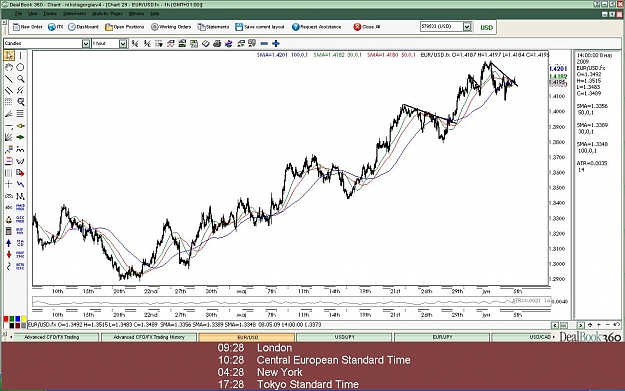The height and width of the screenshot is (391, 625).
Task: Select the hand pan tool
Action: click(x=9, y=67)
